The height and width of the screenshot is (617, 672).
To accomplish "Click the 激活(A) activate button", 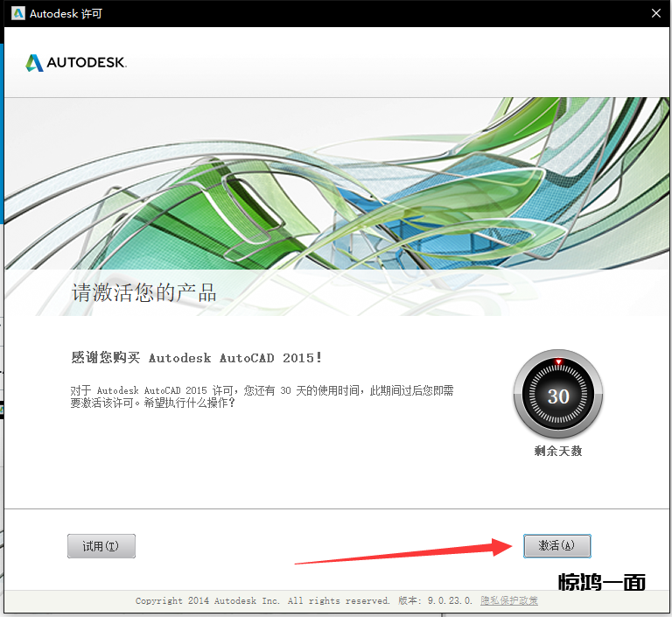I will click(x=557, y=545).
